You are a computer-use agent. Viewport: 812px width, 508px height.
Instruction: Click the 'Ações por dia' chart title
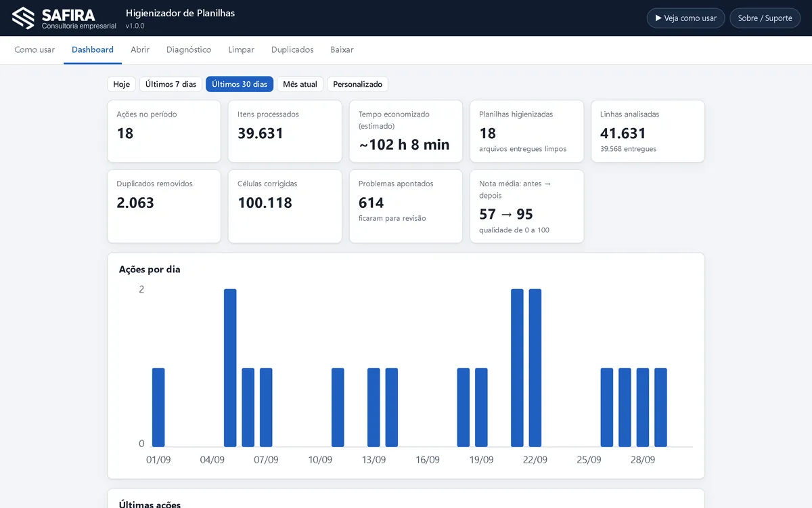tap(150, 269)
